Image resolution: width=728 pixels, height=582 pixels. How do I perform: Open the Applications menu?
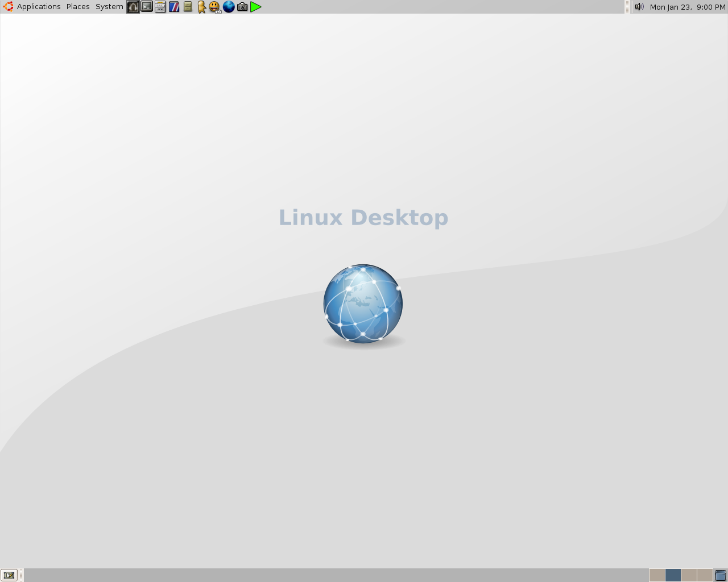coord(39,7)
